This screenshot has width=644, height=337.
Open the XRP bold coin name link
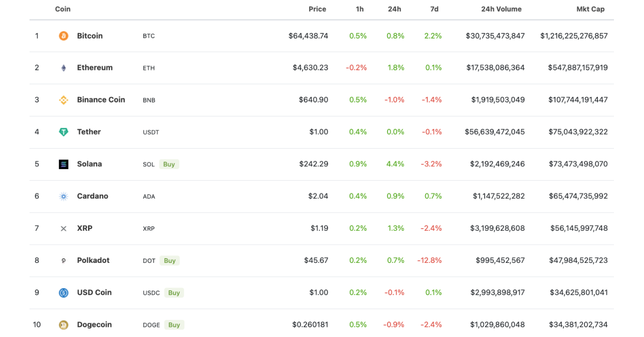point(85,228)
